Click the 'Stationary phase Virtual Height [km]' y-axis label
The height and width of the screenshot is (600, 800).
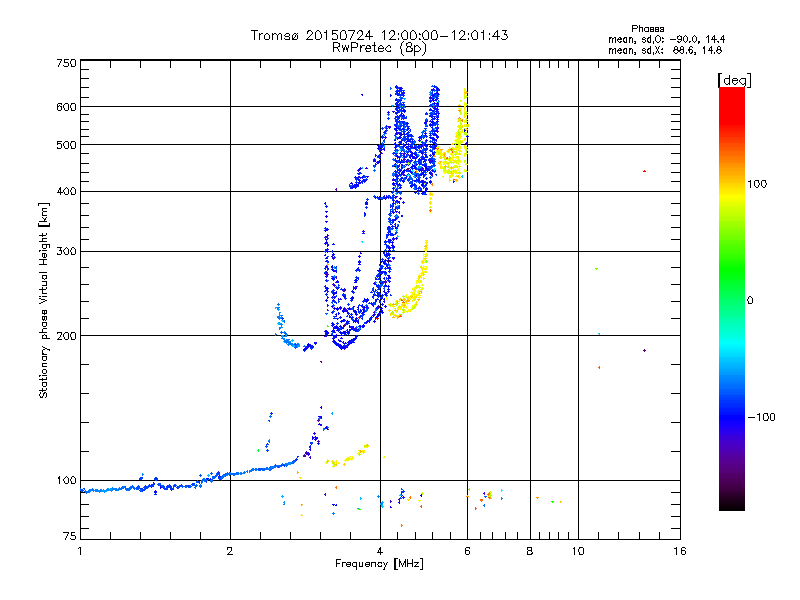click(x=44, y=300)
